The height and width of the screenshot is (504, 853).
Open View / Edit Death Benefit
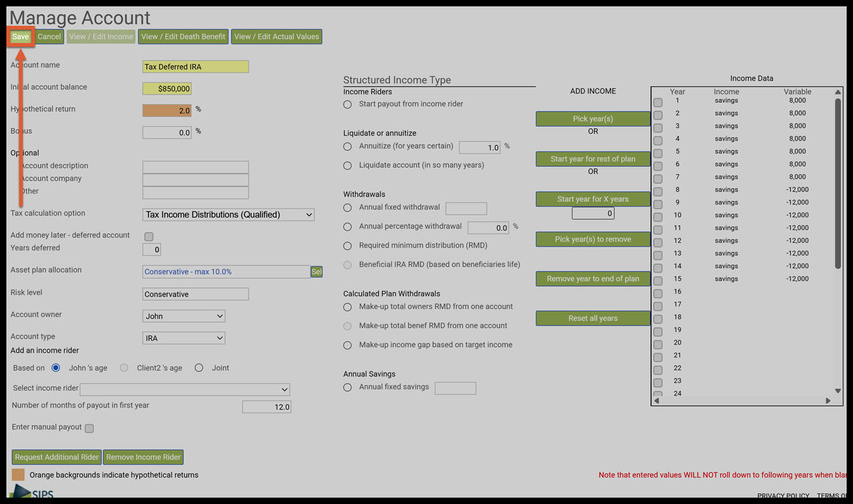tap(183, 37)
